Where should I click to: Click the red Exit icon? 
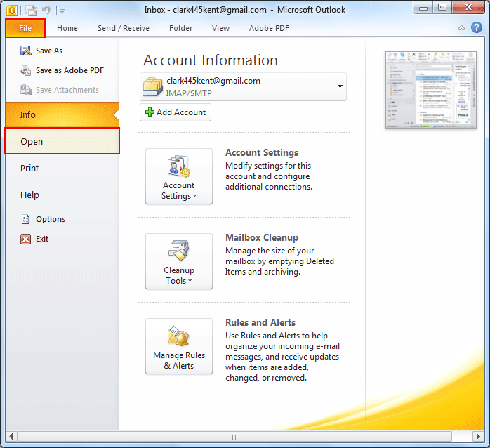26,239
